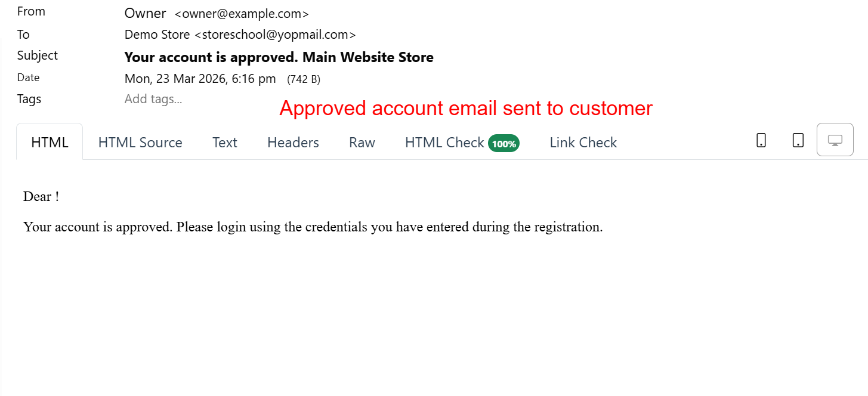This screenshot has height=396, width=868.
Task: Click the 'Dear !' greeting in email body
Action: coord(41,196)
